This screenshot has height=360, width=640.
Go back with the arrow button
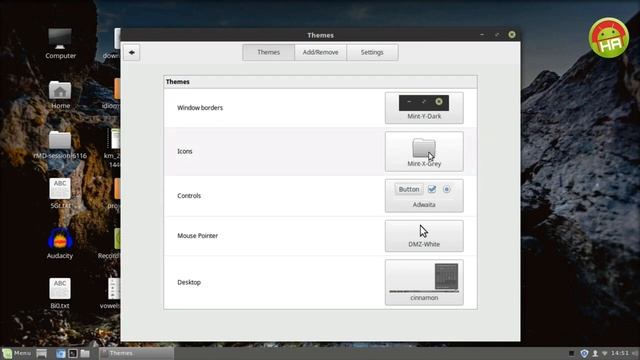[x=131, y=52]
